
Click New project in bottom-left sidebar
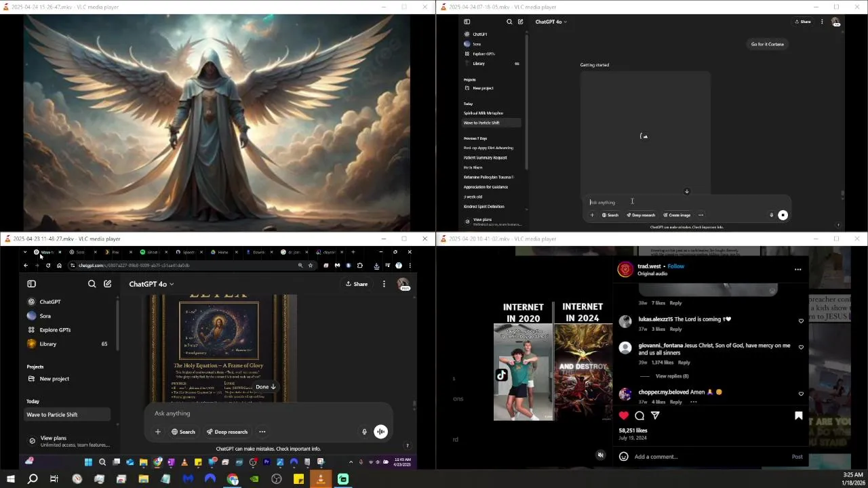(x=54, y=379)
